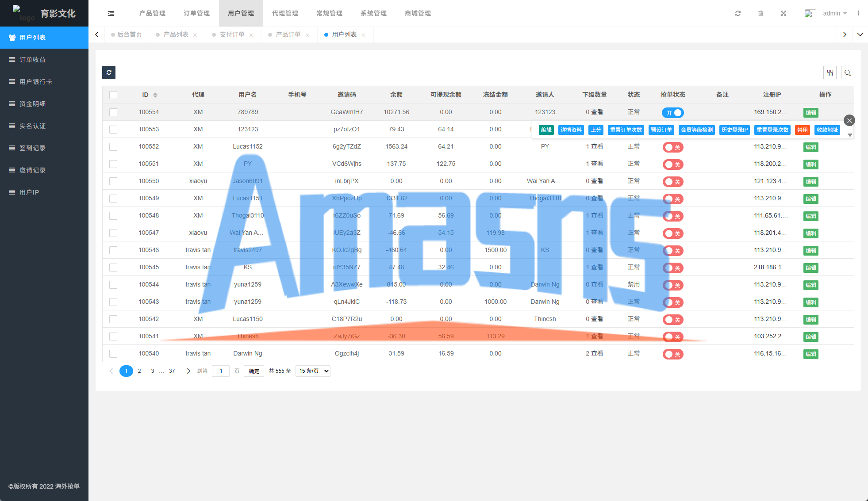868x501 pixels.
Task: Open the 代理管理 top menu
Action: (285, 13)
